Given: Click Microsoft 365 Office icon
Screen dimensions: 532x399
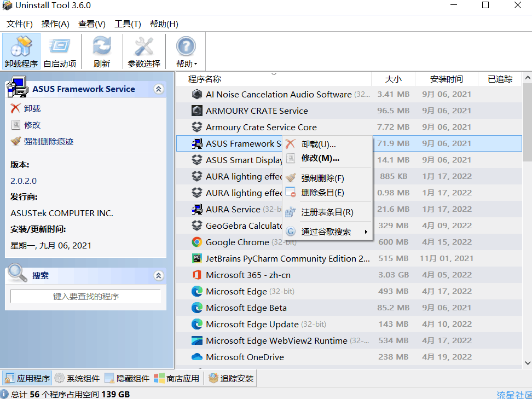Looking at the screenshot, I should point(197,275).
